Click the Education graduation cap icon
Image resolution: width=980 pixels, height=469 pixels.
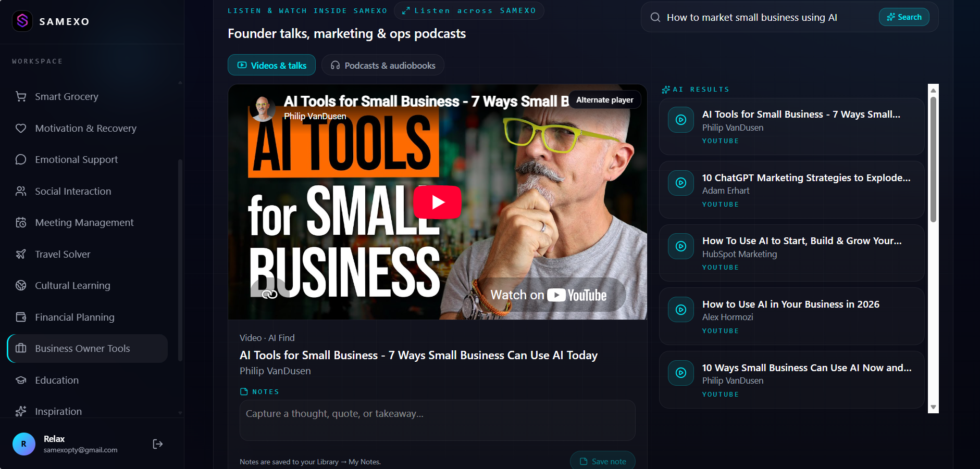click(x=21, y=380)
